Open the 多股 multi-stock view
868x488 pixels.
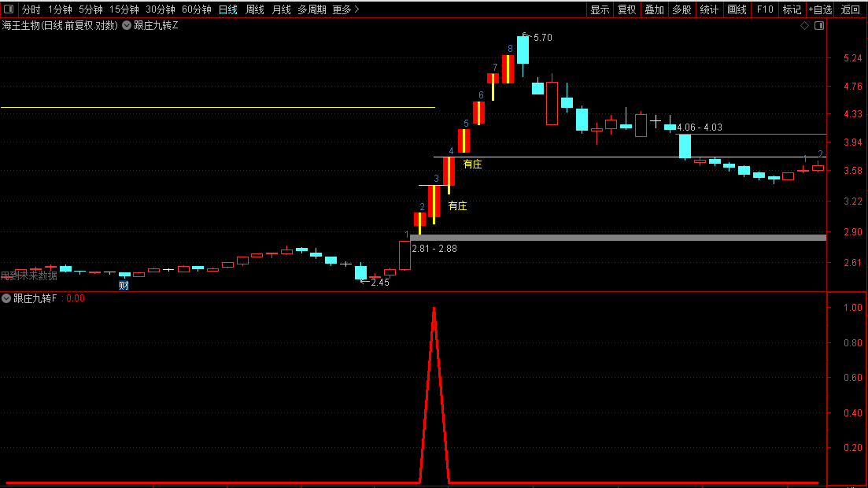pos(681,9)
